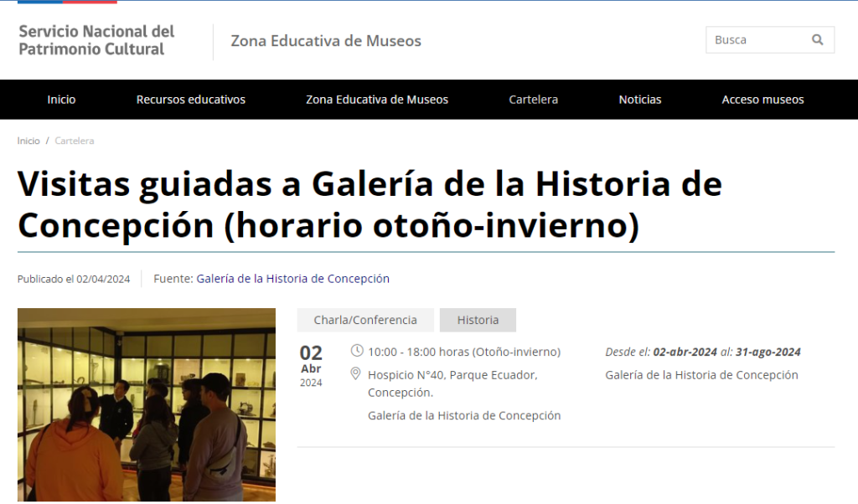Click the Charla/Conferencia tag
This screenshot has height=504, width=858.
pos(365,320)
